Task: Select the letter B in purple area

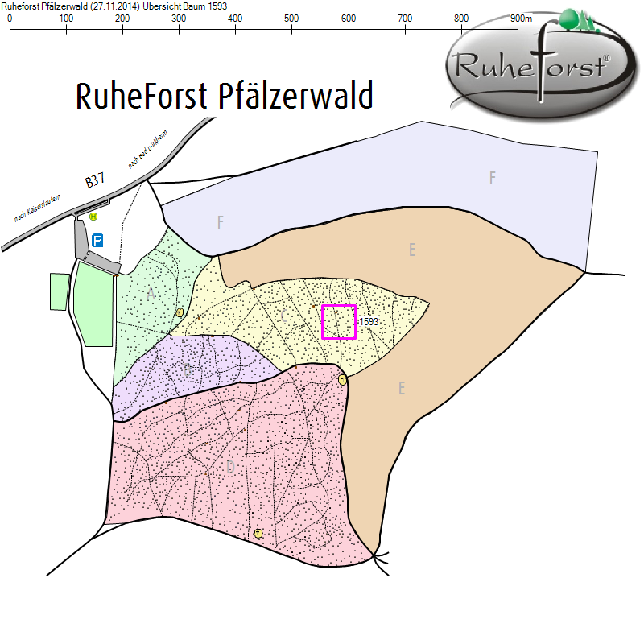Action: tap(187, 371)
